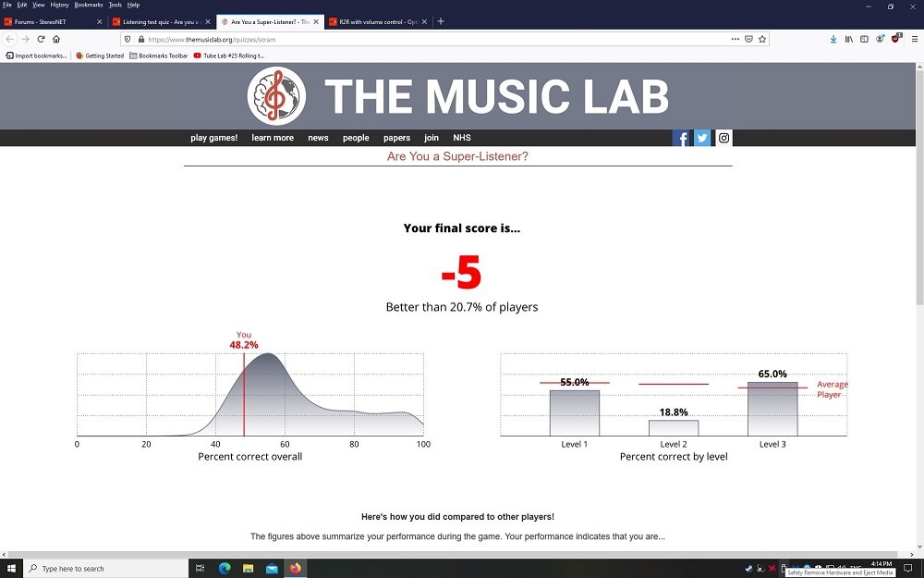
Task: Open the Bookmarks menu
Action: 88,5
